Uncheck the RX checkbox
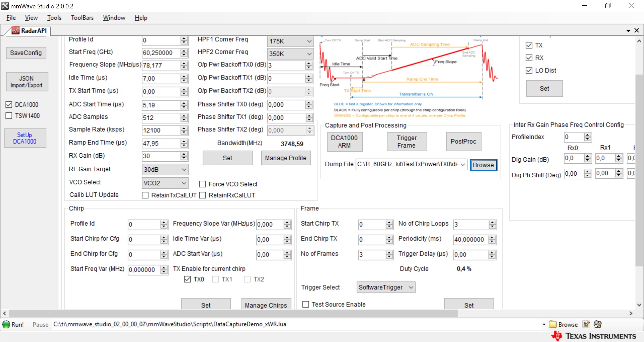This screenshot has width=644, height=342. (x=529, y=58)
